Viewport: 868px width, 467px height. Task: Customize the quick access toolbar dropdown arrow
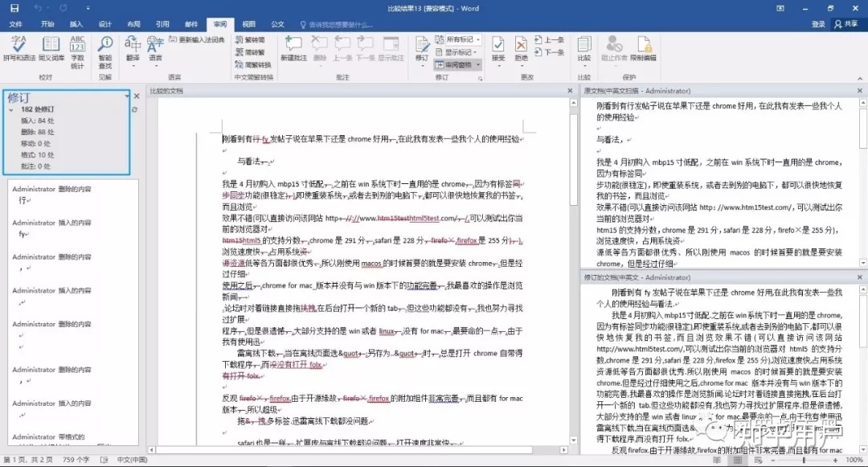tap(88, 8)
